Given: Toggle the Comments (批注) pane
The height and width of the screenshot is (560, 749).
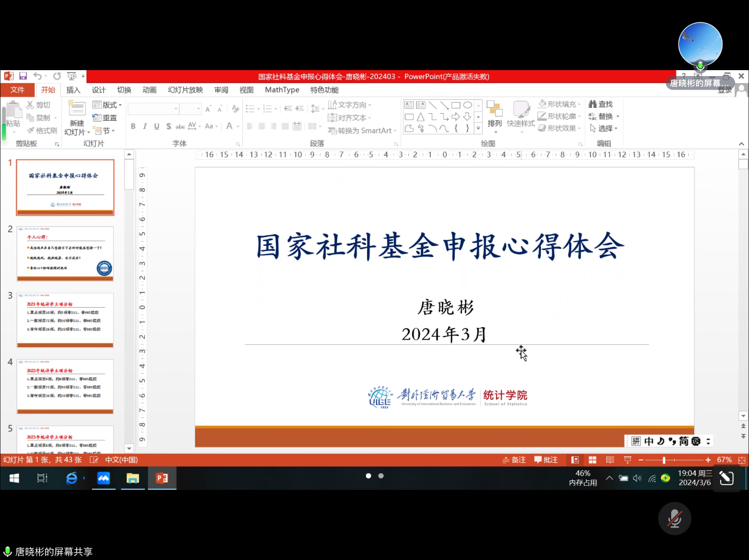Looking at the screenshot, I should coord(546,460).
